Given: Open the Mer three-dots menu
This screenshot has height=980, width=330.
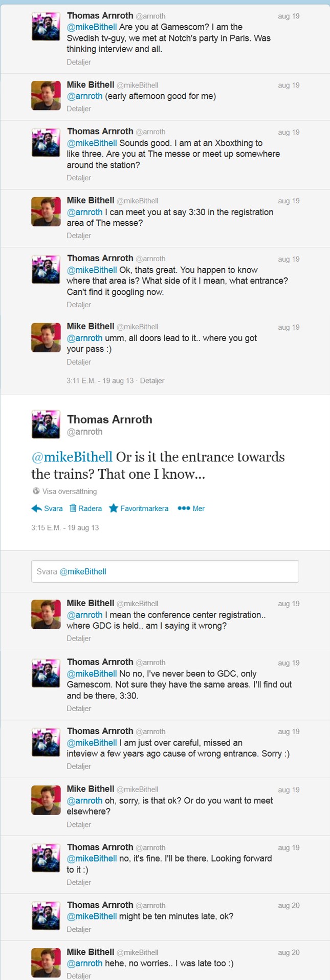Looking at the screenshot, I should pos(184,508).
